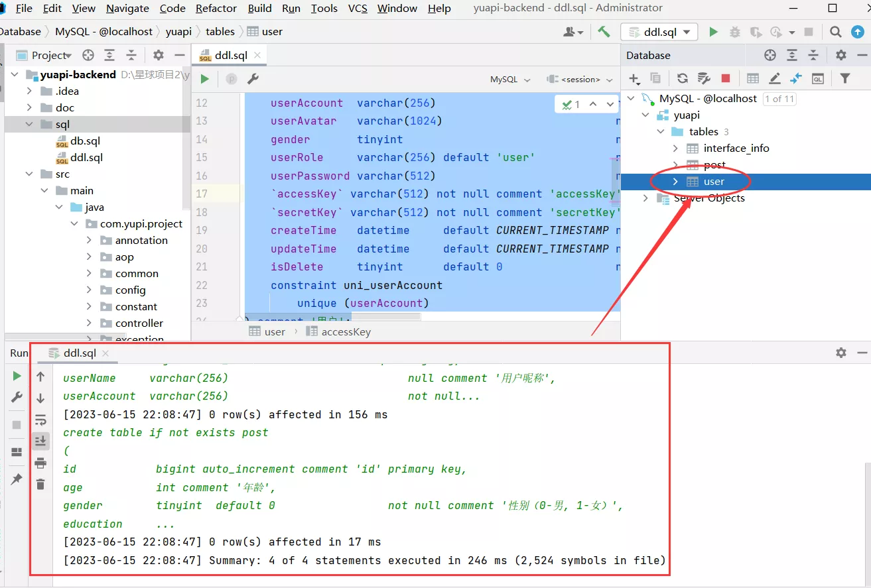Open the Navigate menu

pyautogui.click(x=127, y=8)
